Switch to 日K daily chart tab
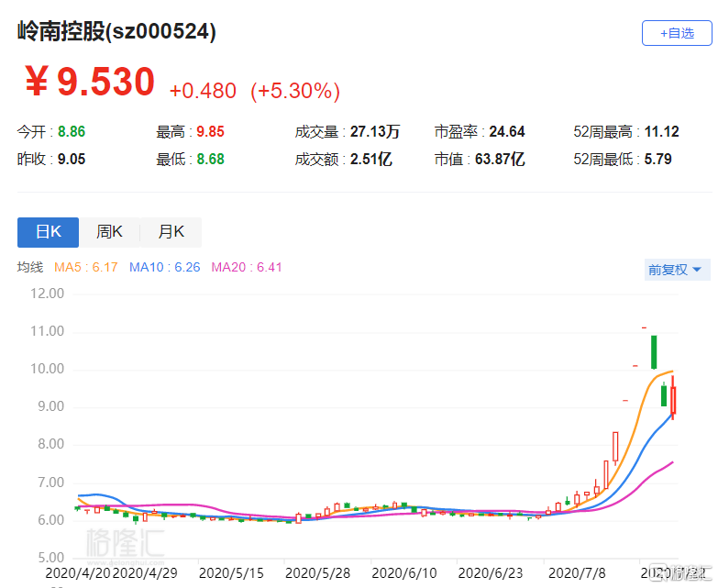The width and height of the screenshot is (718, 588). click(x=48, y=232)
